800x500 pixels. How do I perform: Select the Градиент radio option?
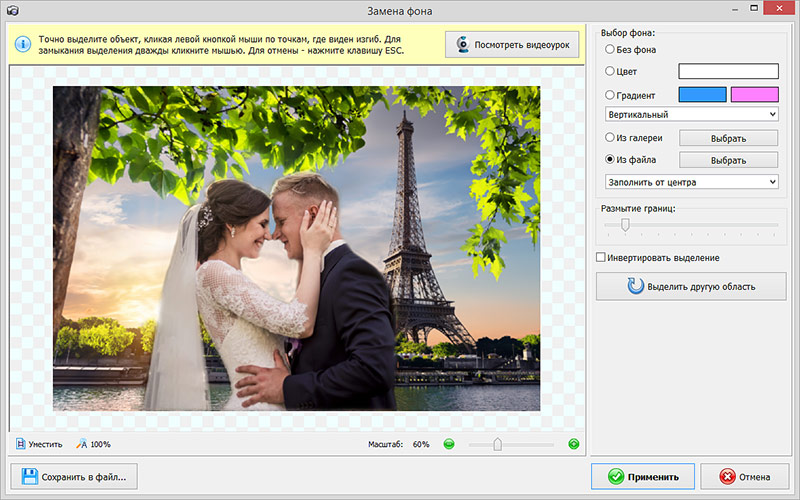pos(610,94)
